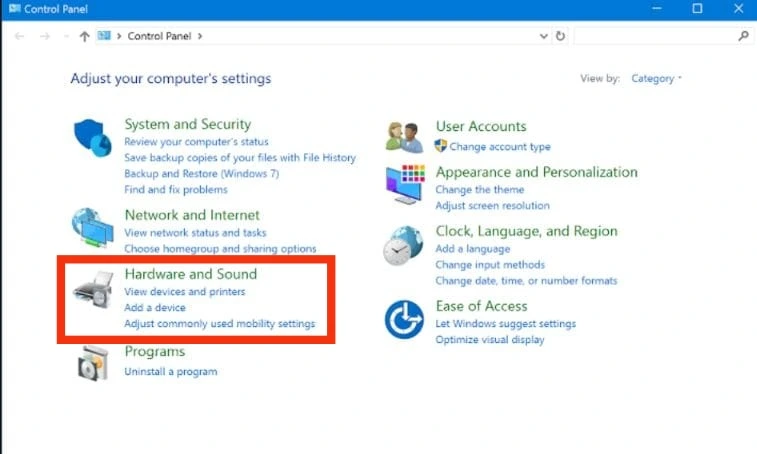This screenshot has height=454, width=757.
Task: Click the Clock, Language, and Region icon
Action: point(403,245)
